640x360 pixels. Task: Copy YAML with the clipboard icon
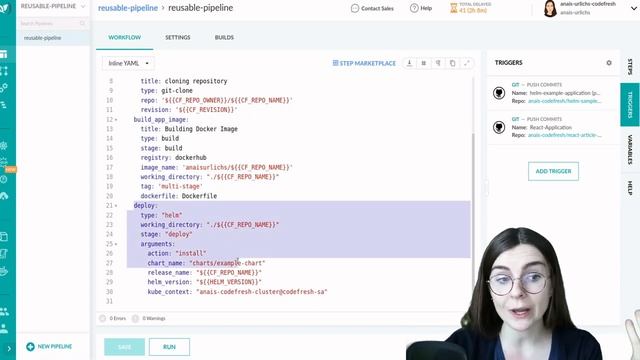pyautogui.click(x=452, y=63)
